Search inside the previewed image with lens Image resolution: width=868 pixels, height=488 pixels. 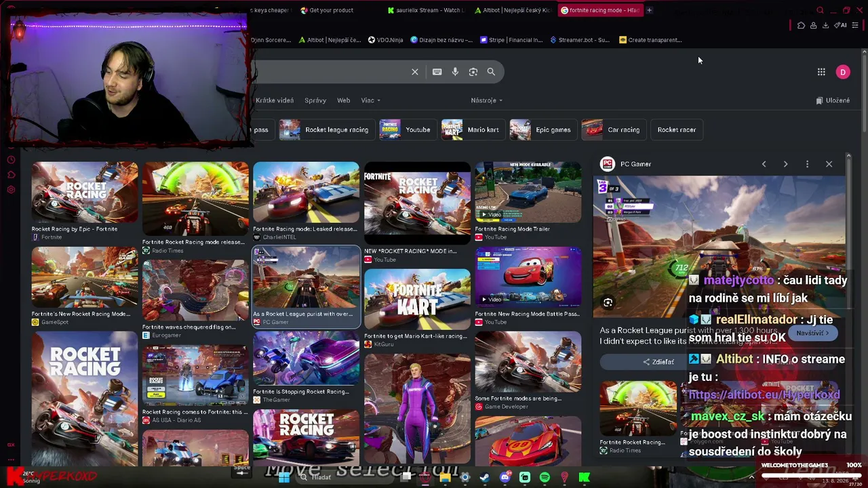pyautogui.click(x=608, y=303)
